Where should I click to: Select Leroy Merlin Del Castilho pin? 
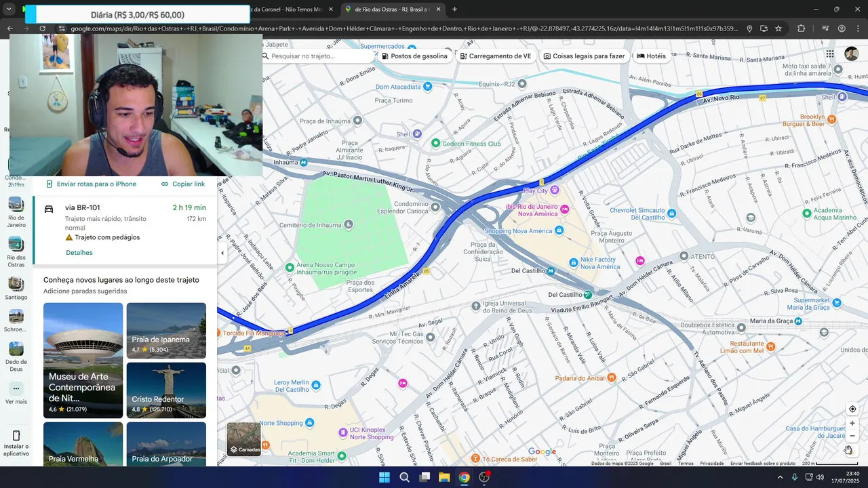315,385
